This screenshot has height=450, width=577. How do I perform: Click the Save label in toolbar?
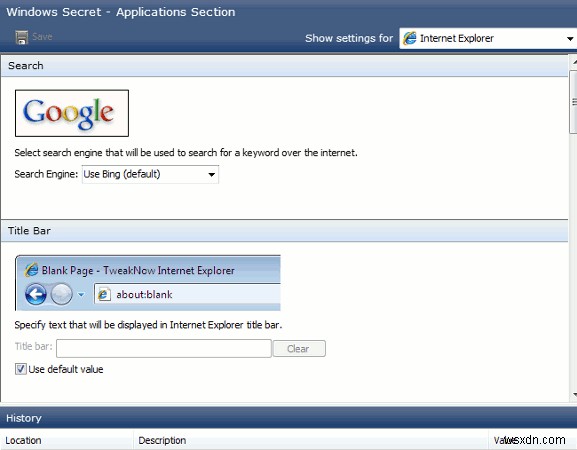(42, 36)
